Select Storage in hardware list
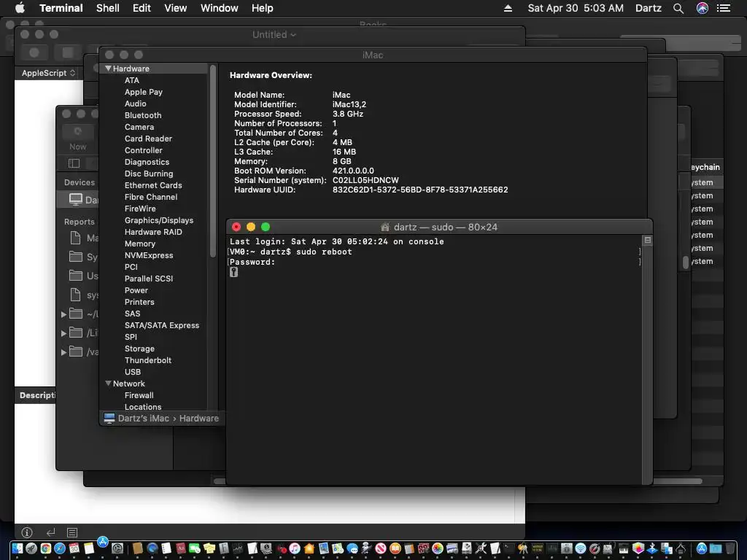 coord(139,349)
